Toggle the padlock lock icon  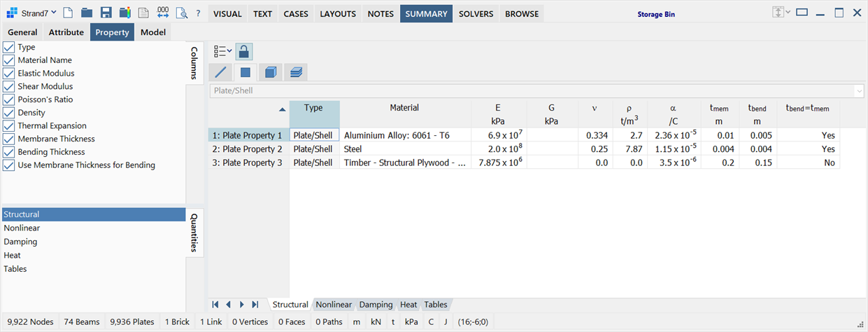[244, 51]
